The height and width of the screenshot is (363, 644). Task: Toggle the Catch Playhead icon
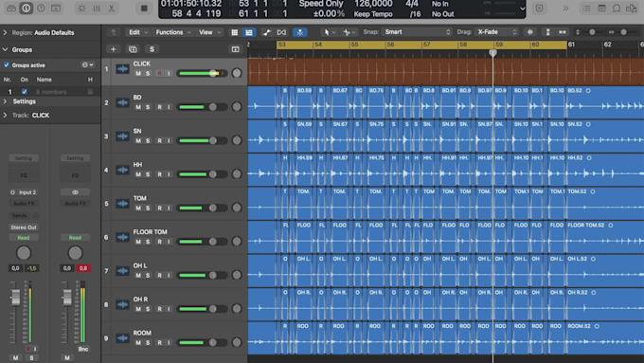tap(300, 32)
